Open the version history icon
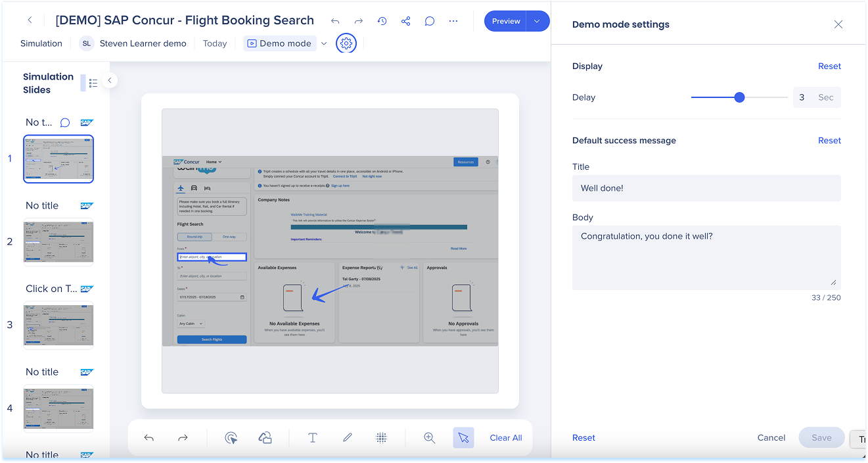Screen dimensions: 868x463 click(382, 21)
